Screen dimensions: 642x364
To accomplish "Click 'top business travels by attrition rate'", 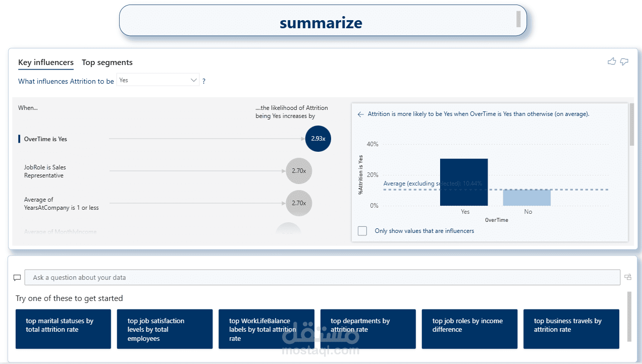I will click(x=571, y=329).
